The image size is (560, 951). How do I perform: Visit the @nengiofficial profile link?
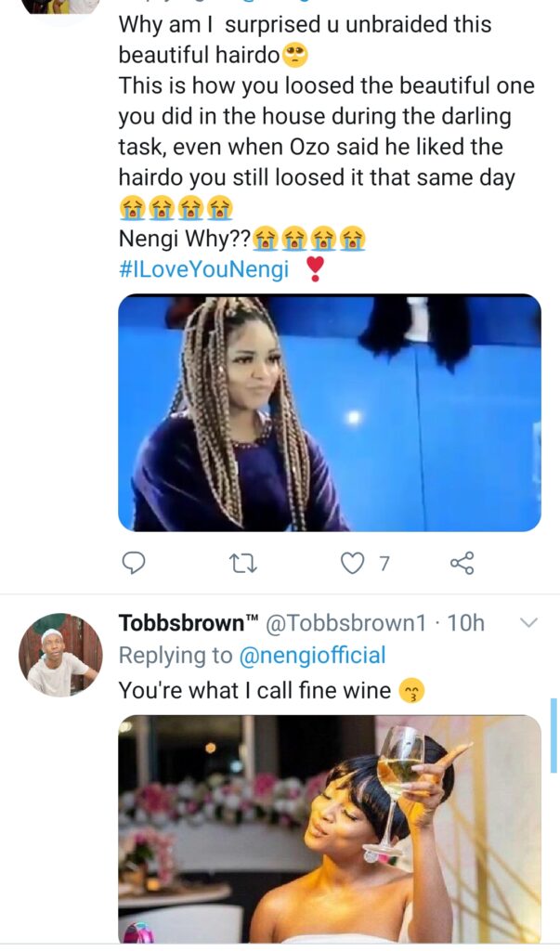click(312, 656)
